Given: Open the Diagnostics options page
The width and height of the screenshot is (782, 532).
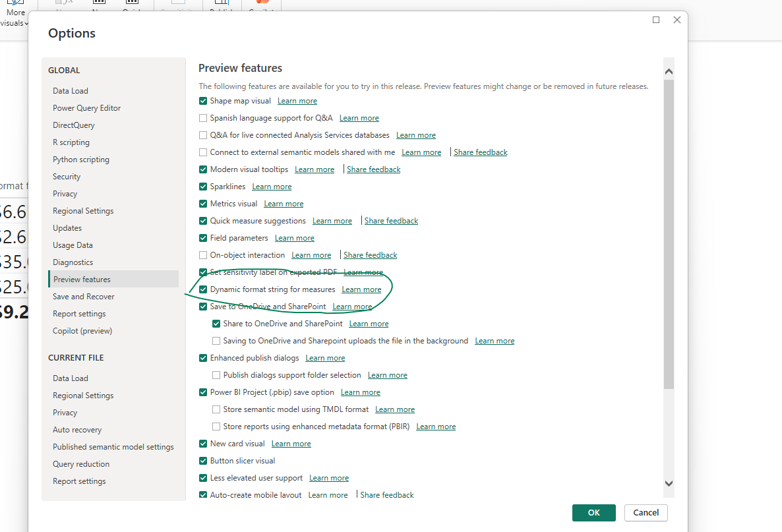Looking at the screenshot, I should pos(73,262).
